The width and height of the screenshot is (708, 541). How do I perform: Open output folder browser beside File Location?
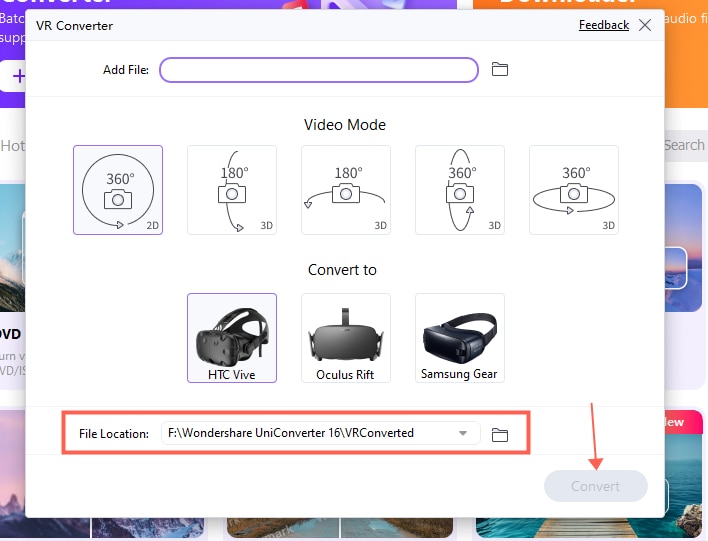[499, 434]
